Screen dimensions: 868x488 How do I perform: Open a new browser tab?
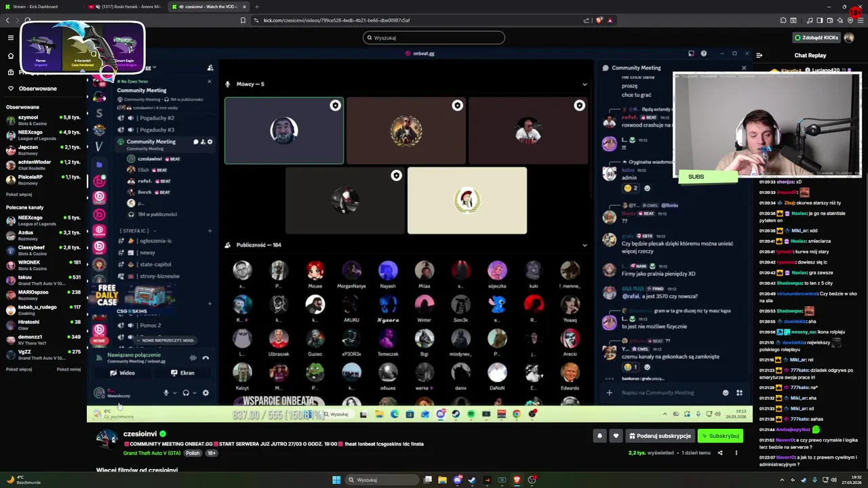(x=257, y=7)
